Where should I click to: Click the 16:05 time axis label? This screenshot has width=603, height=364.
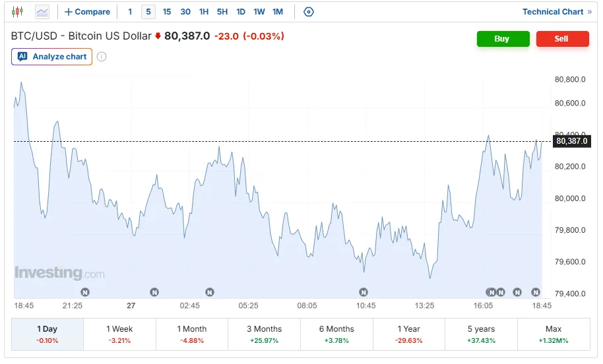click(483, 305)
